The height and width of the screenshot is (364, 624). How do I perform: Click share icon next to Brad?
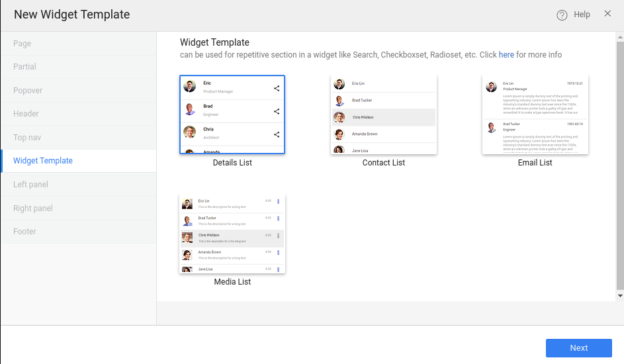(x=277, y=111)
